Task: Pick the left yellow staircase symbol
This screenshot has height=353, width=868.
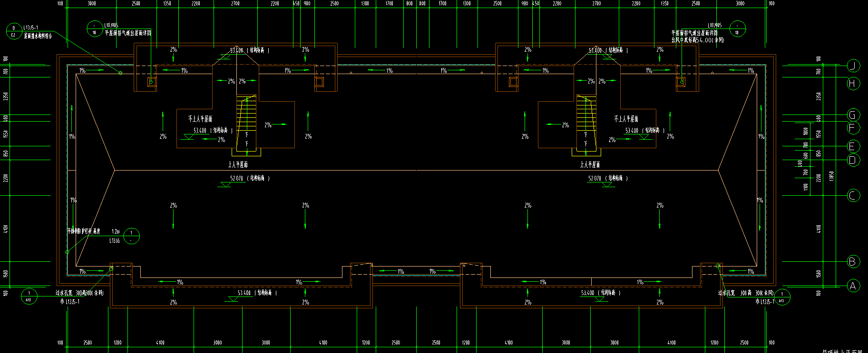Action: click(x=246, y=125)
